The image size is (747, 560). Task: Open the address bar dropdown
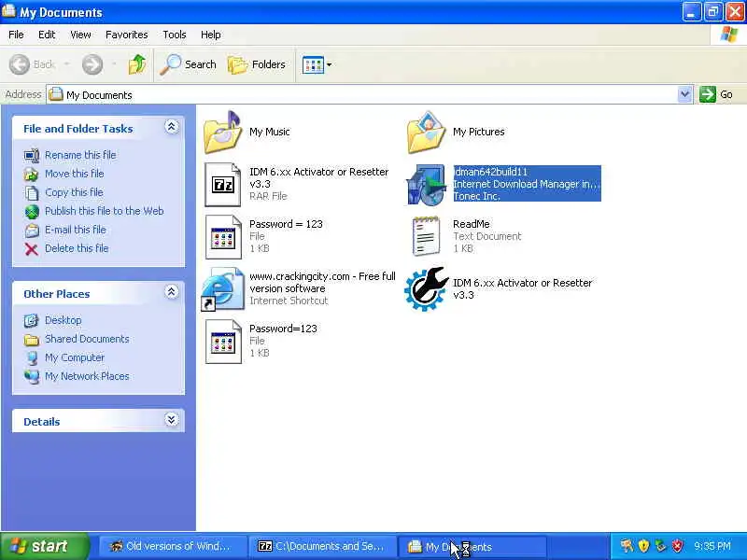684,94
